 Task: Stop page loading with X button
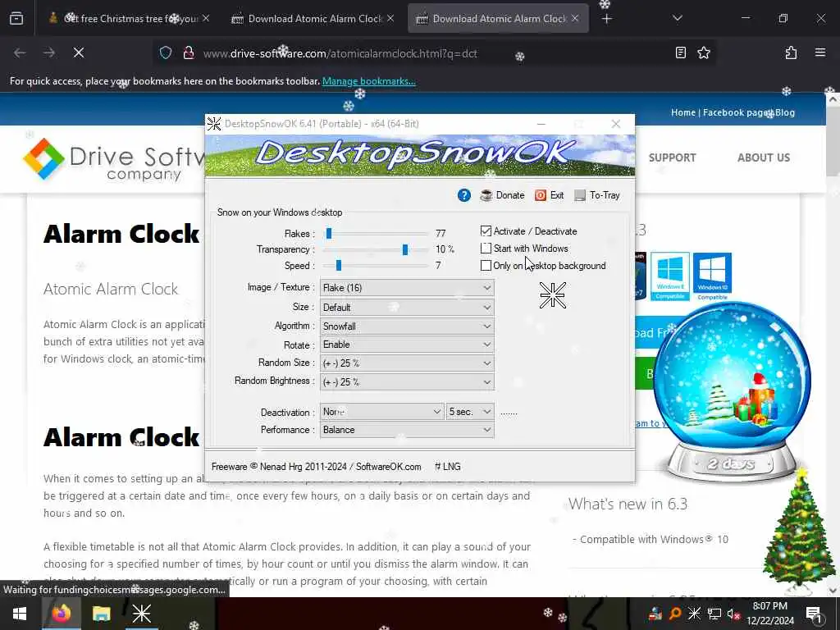79,52
